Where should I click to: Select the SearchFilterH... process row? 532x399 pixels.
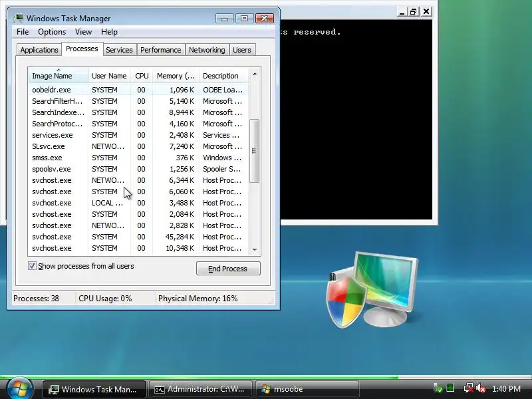click(x=138, y=101)
